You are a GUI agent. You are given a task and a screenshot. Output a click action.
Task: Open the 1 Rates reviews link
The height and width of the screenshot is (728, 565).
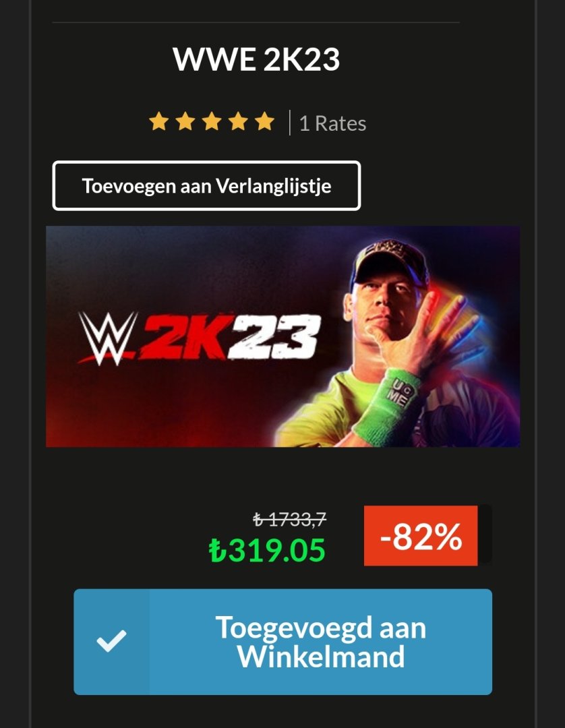[x=332, y=123]
